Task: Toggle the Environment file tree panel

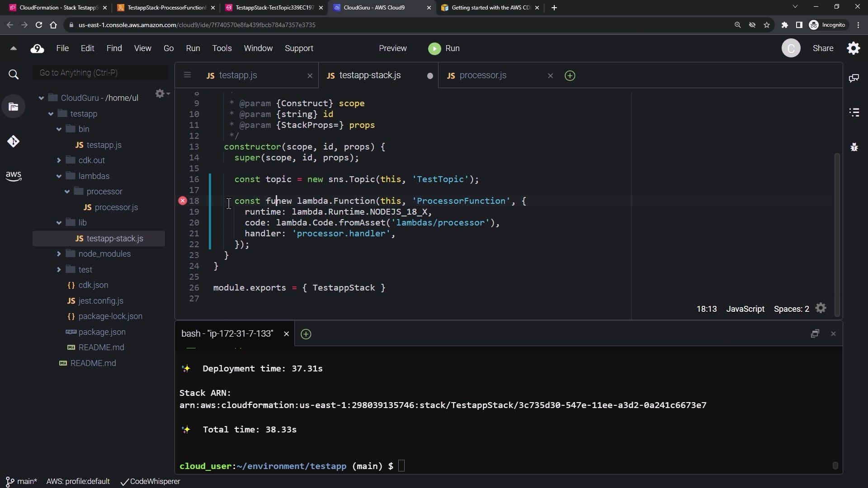Action: (x=14, y=107)
